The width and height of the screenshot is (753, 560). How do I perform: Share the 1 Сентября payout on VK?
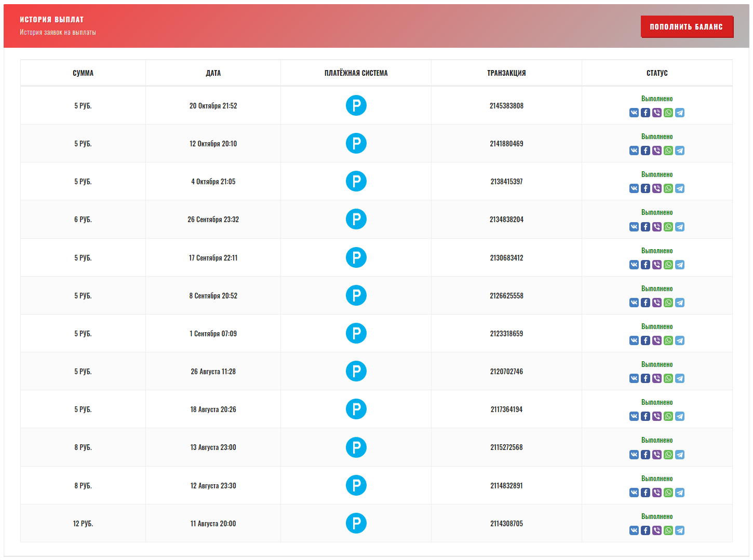pyautogui.click(x=634, y=340)
